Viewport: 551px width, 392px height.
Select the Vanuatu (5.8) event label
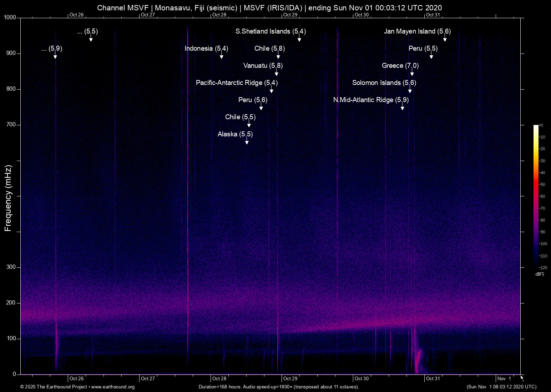263,66
